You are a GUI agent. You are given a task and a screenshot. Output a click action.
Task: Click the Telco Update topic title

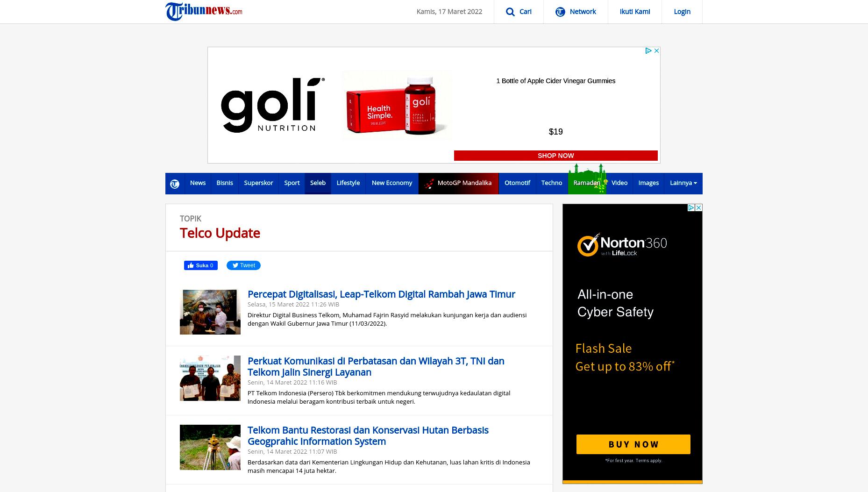pos(220,233)
